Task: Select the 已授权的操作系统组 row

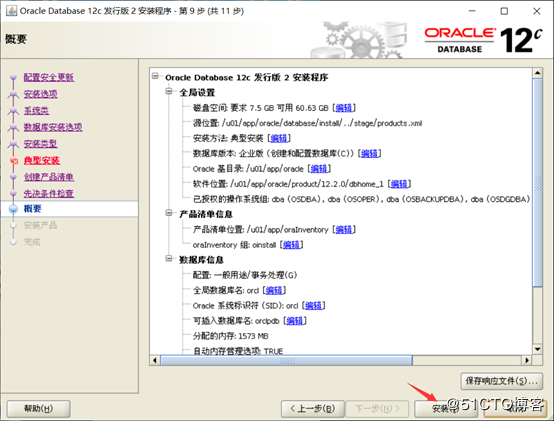Action: (x=361, y=199)
